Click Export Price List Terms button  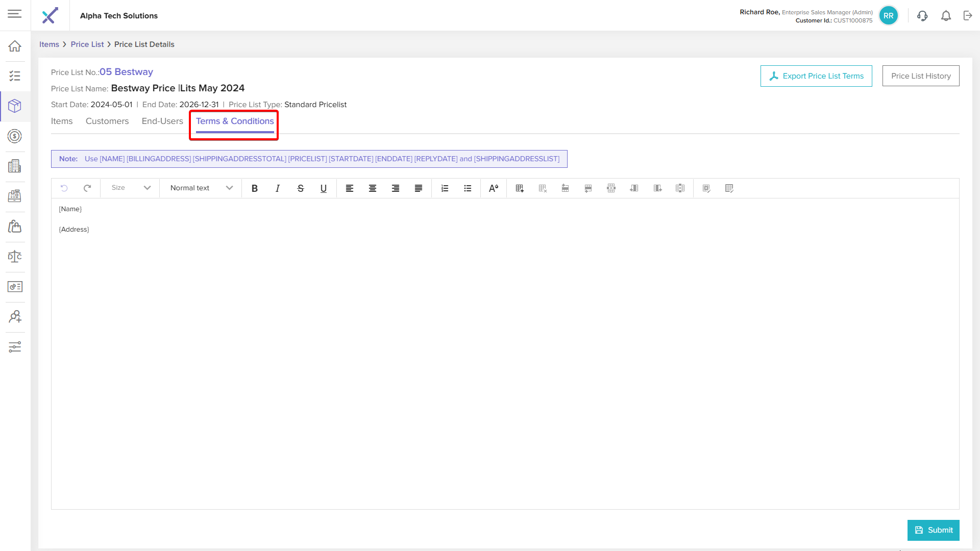(x=816, y=76)
